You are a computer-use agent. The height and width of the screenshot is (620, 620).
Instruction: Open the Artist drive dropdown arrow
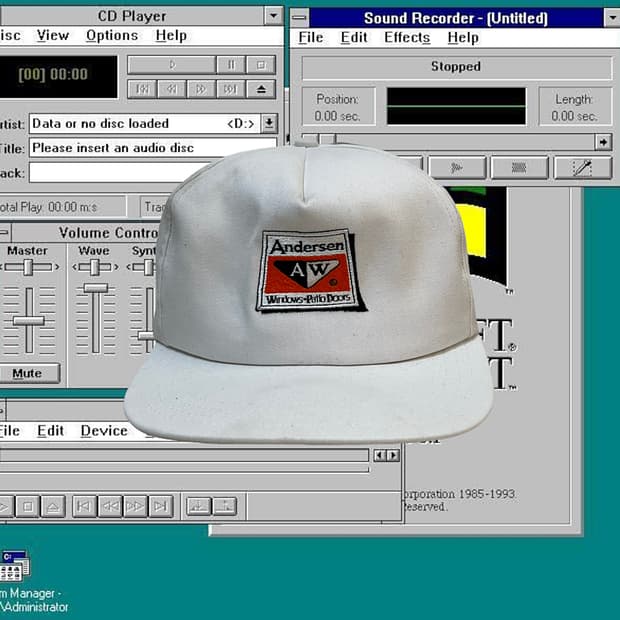coord(269,123)
